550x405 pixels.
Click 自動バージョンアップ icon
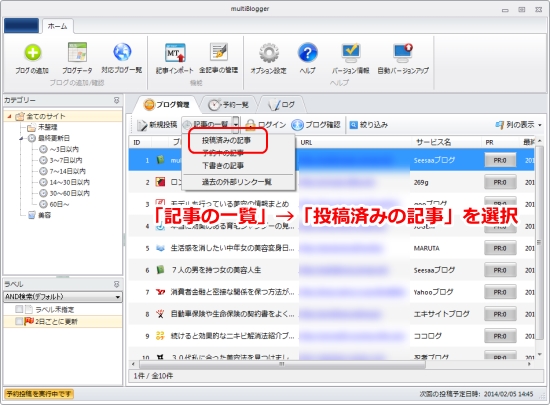tap(403, 53)
